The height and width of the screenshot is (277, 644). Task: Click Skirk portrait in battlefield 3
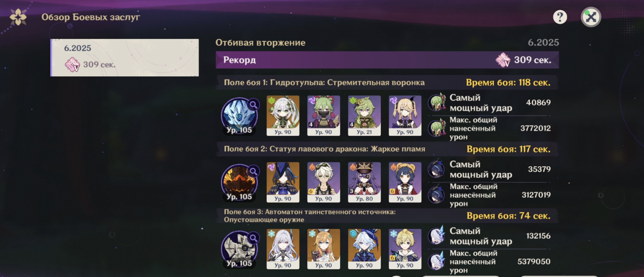pos(283,249)
